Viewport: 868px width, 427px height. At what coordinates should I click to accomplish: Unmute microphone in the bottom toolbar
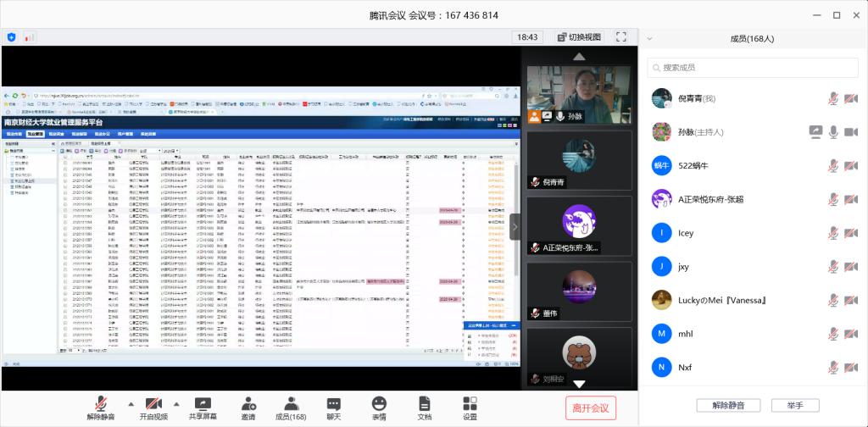point(101,408)
